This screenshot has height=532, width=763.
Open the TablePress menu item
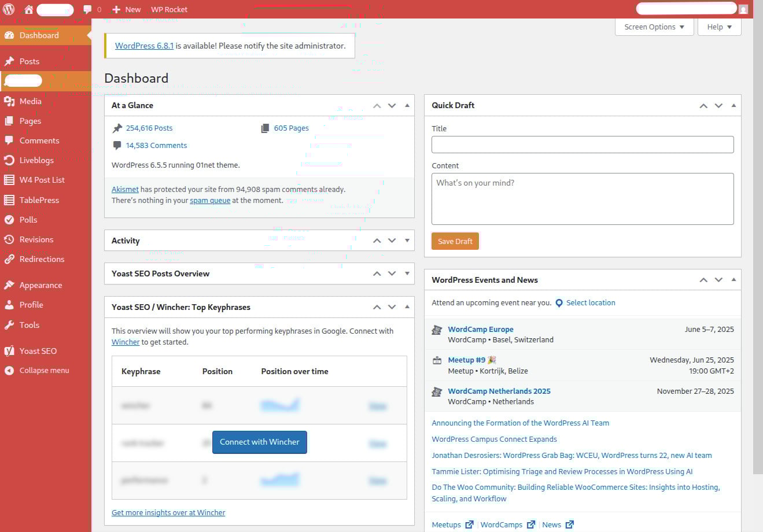[39, 200]
